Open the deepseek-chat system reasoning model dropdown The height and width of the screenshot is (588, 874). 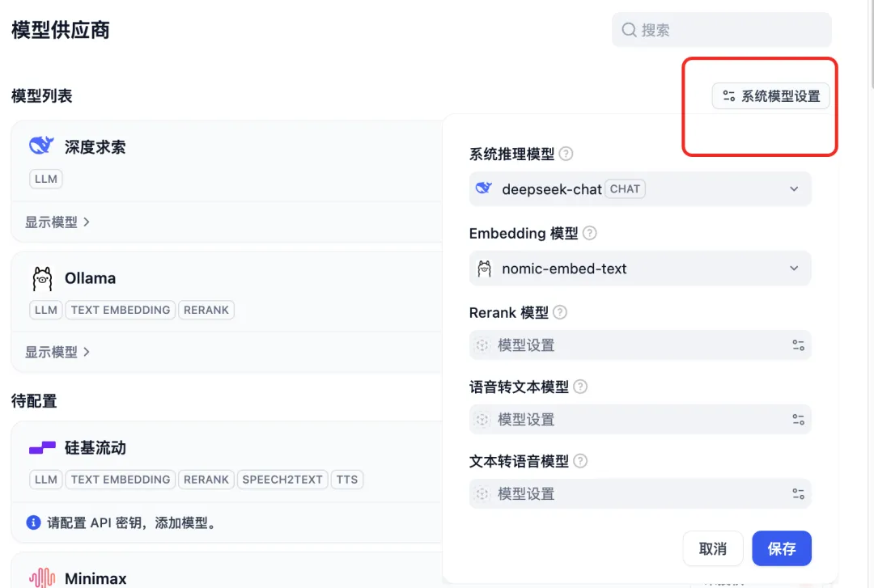tap(640, 189)
